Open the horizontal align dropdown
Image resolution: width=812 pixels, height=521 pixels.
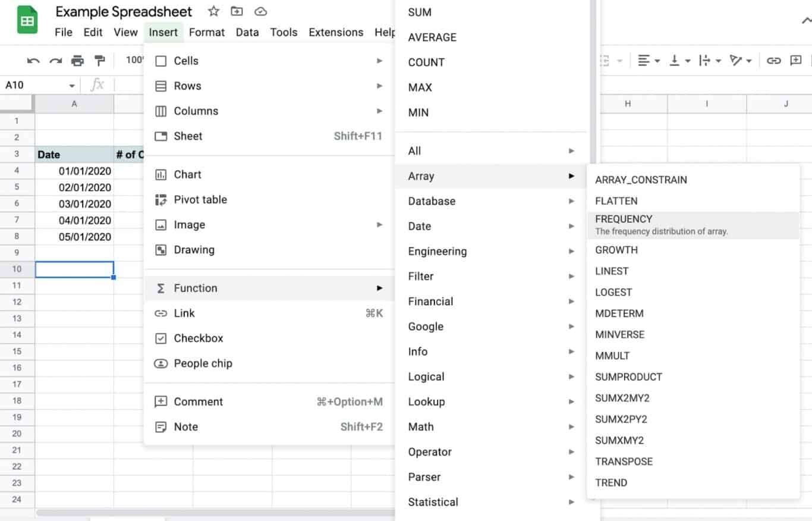click(649, 61)
